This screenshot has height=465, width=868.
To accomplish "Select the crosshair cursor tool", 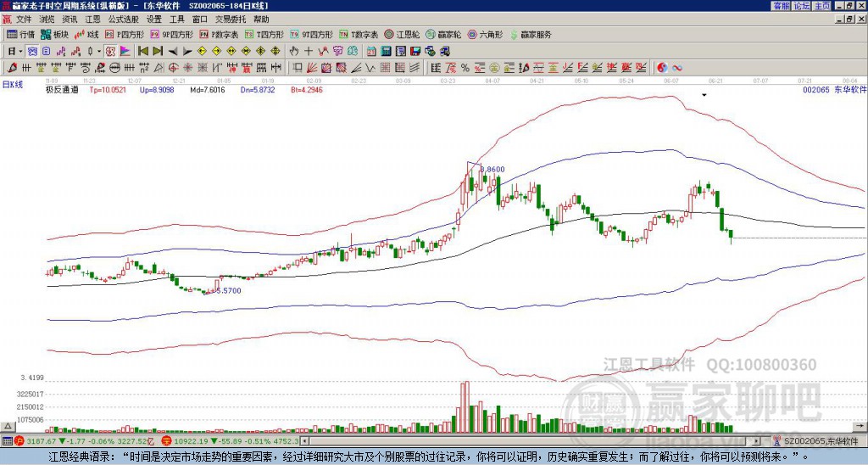I will click(309, 52).
